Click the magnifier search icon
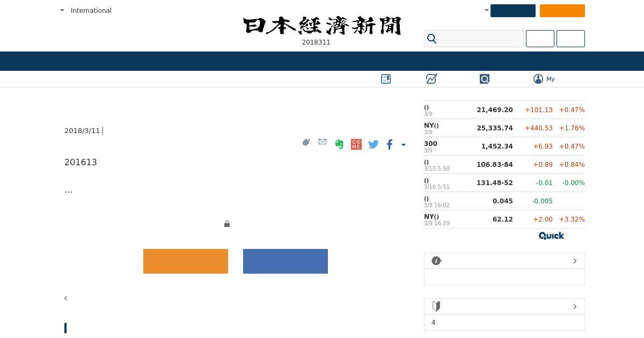644x338 pixels. pos(432,39)
